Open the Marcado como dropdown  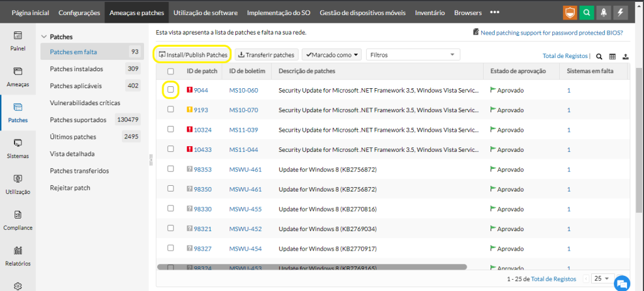[332, 55]
